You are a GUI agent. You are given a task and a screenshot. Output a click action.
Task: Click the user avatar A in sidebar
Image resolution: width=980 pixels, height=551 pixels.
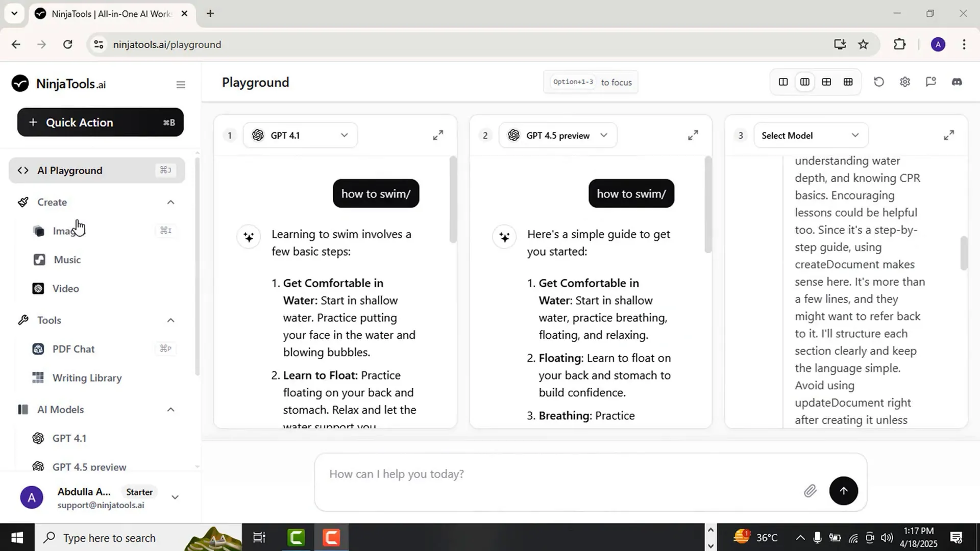(x=32, y=497)
